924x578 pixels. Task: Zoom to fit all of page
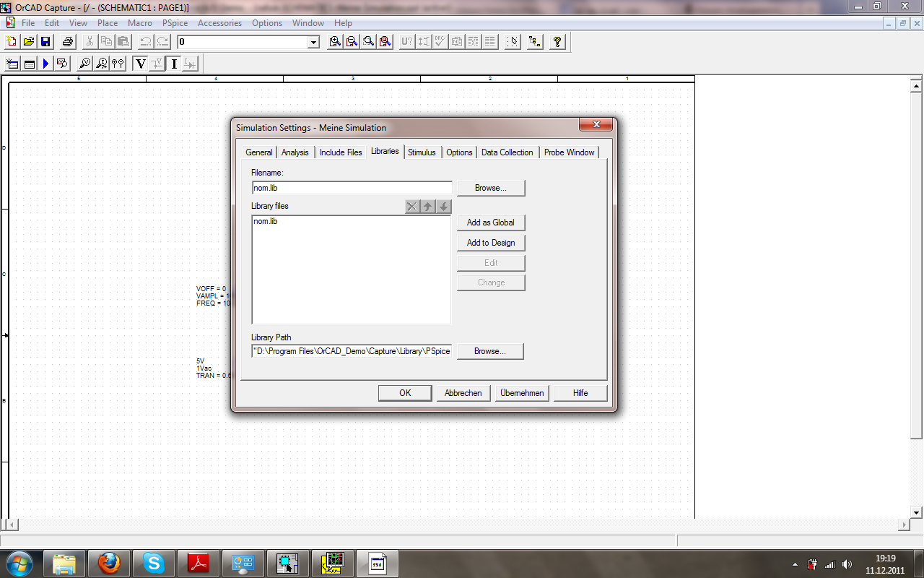point(385,42)
